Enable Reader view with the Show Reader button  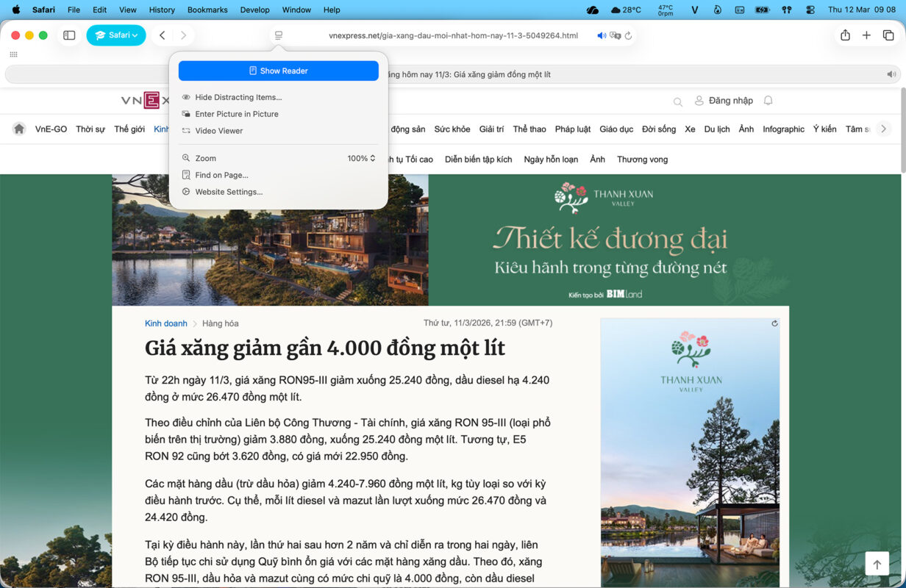pos(279,71)
